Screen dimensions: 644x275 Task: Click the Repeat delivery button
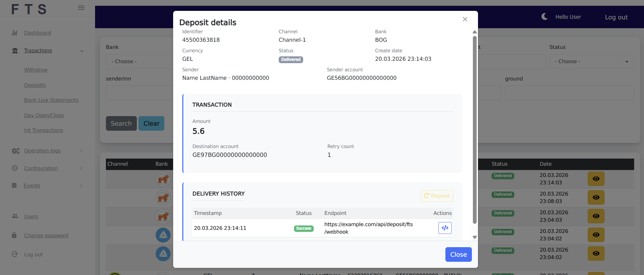(x=437, y=196)
